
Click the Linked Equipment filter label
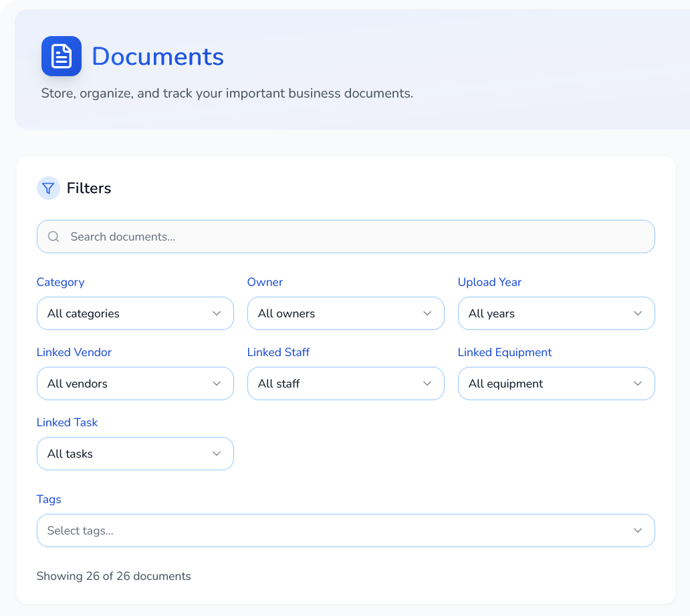coord(505,352)
